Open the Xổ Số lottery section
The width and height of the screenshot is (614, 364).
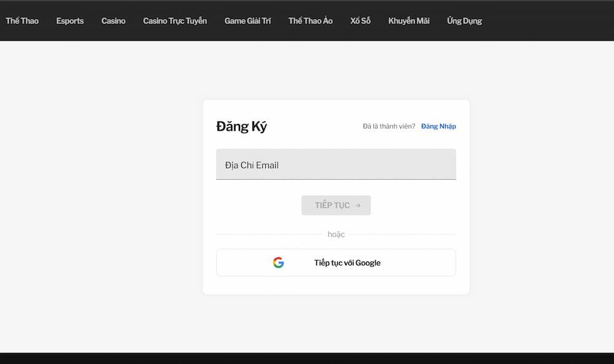coord(360,20)
